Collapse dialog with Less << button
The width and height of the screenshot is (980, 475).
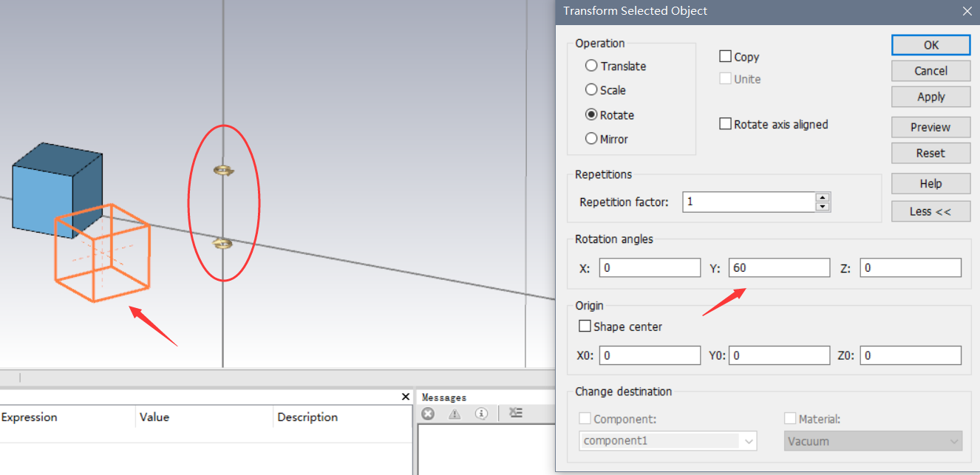pos(930,211)
